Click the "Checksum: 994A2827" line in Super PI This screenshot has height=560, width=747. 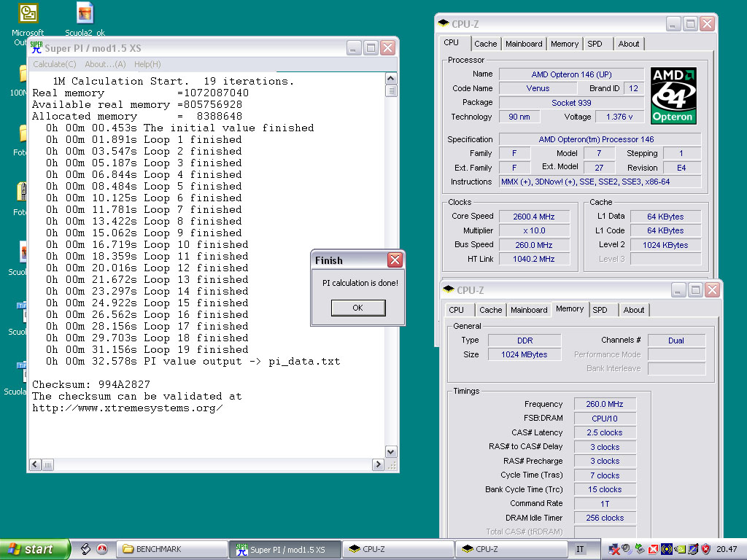coord(91,384)
